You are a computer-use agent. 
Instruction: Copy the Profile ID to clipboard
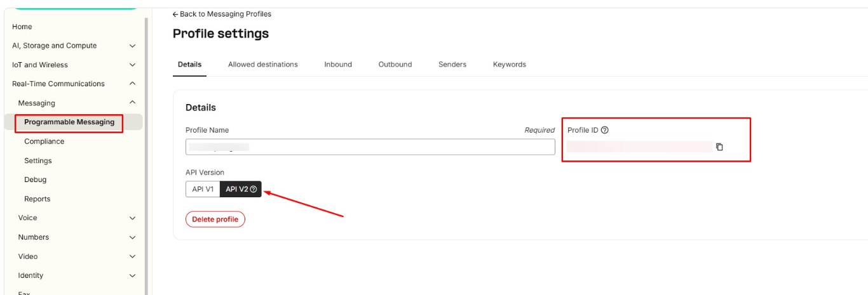[x=719, y=147]
